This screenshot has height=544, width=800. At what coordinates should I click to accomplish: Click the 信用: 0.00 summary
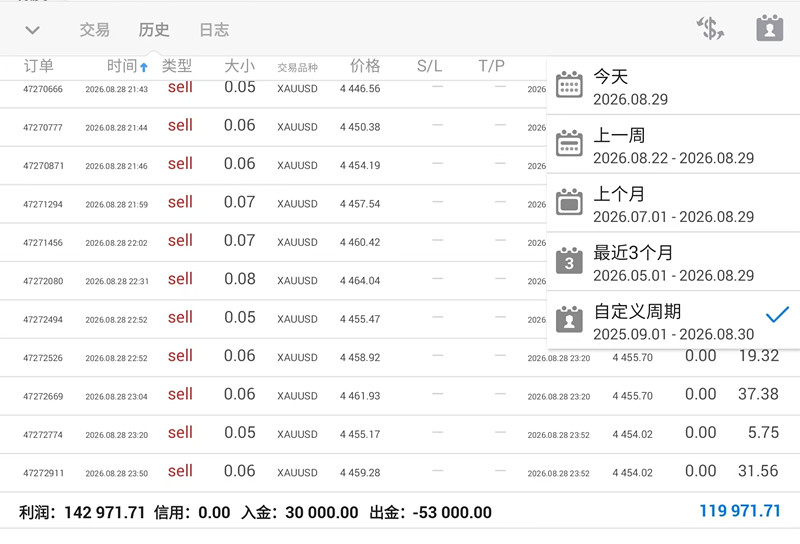(192, 512)
